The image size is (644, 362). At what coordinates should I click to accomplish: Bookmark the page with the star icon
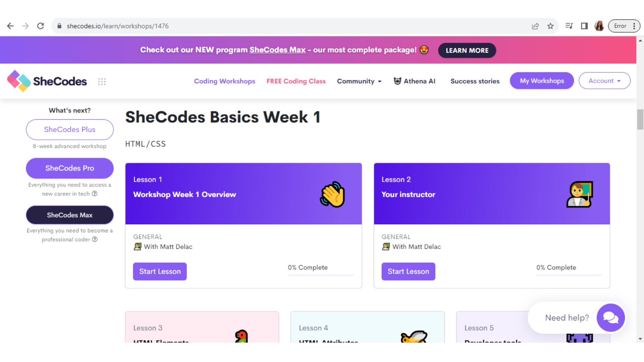550,26
